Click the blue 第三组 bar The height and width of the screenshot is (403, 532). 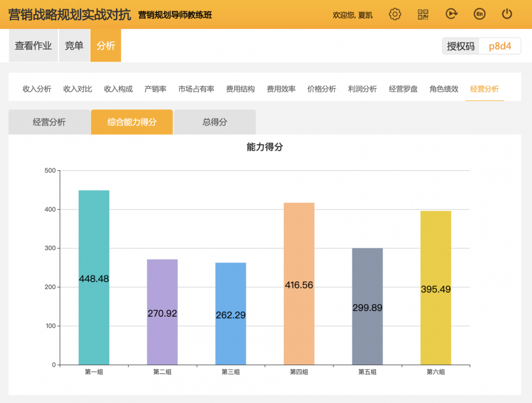coord(231,314)
